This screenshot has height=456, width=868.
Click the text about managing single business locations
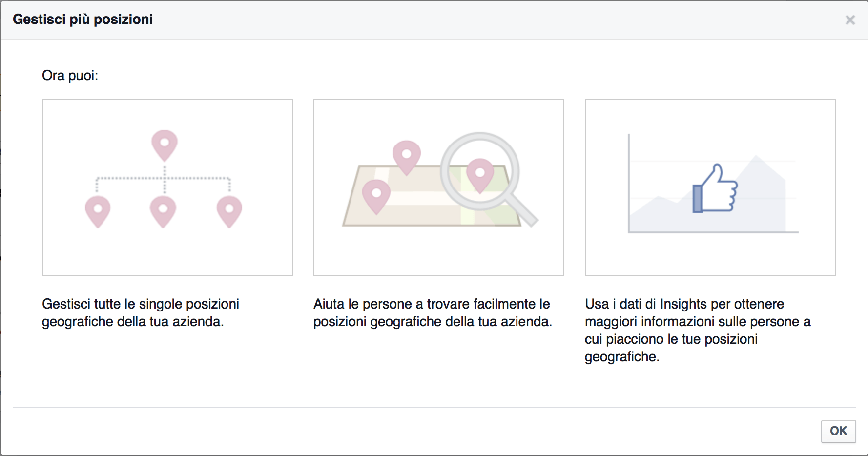(142, 312)
